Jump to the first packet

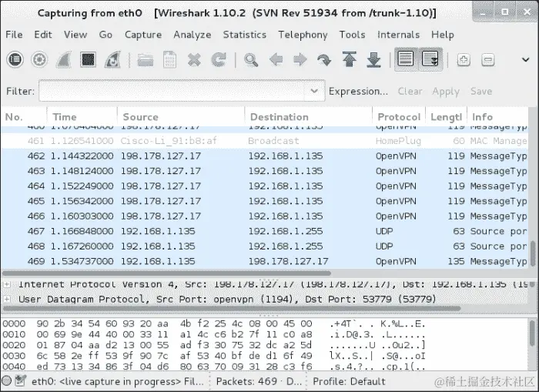(350, 60)
